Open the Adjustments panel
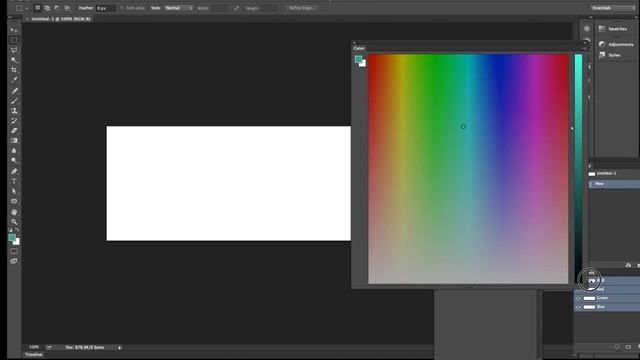 tap(616, 44)
